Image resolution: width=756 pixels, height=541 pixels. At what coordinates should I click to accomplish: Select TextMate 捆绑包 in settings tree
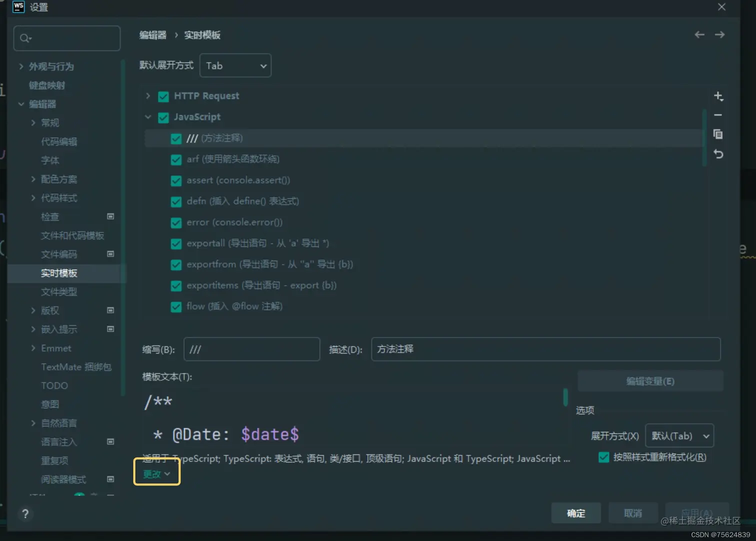point(76,366)
